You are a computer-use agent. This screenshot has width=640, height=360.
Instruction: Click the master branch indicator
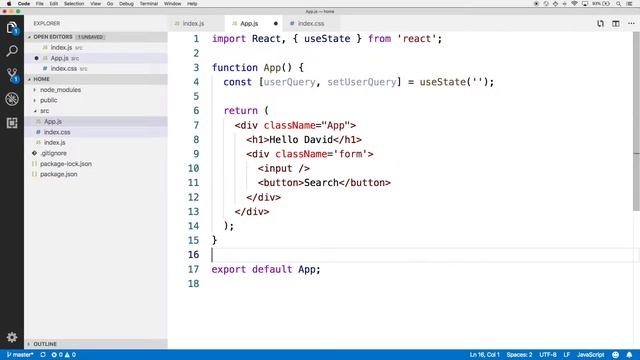click(20, 355)
